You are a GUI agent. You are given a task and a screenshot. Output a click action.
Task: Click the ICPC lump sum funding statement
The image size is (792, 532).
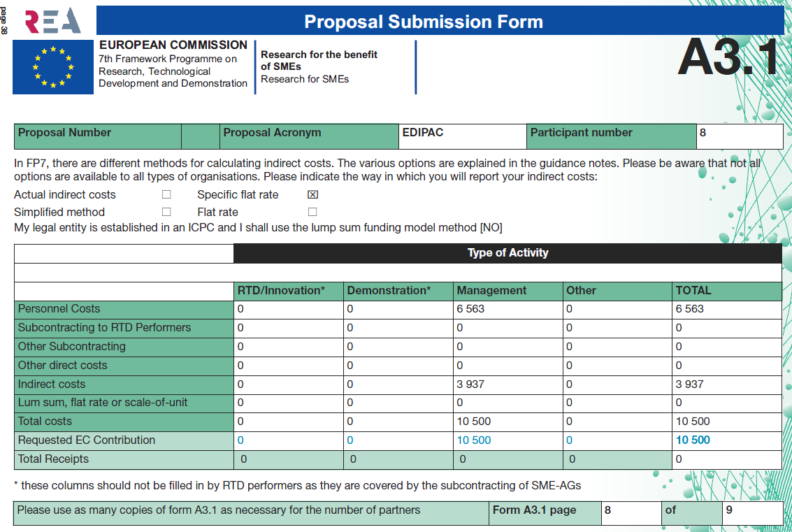(258, 228)
